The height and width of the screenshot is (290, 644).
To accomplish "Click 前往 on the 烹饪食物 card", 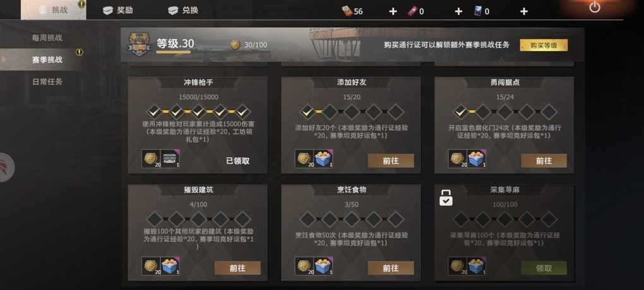I will click(x=391, y=268).
